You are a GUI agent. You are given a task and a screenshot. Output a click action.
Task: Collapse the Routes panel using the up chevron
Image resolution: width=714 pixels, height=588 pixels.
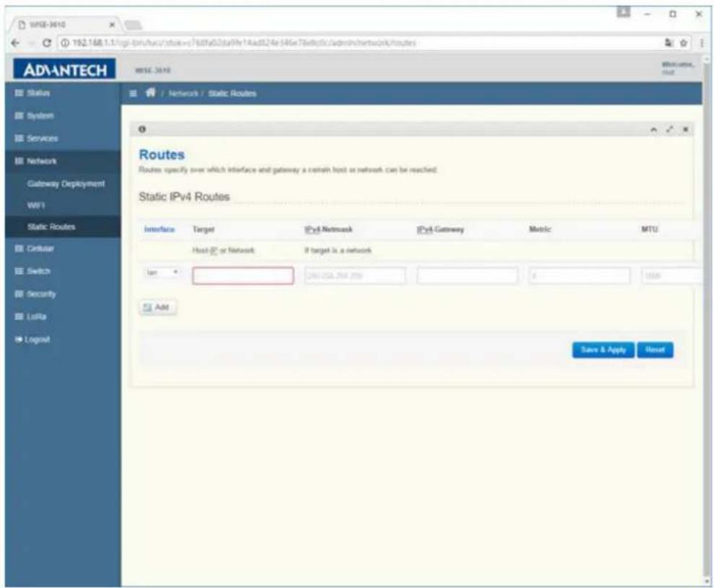[653, 130]
